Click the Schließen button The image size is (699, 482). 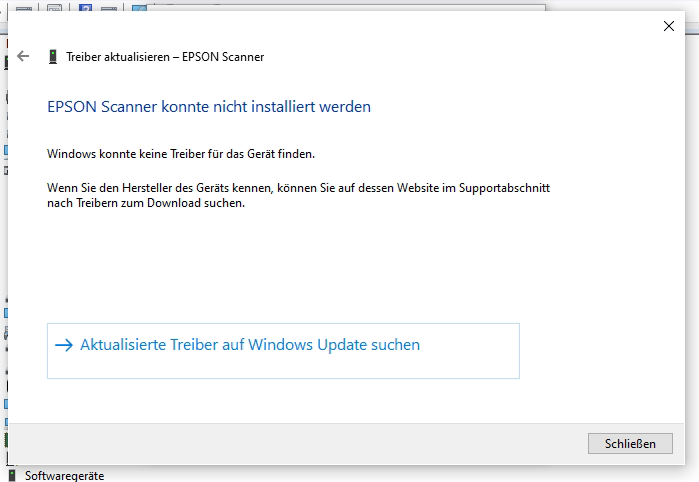point(630,443)
